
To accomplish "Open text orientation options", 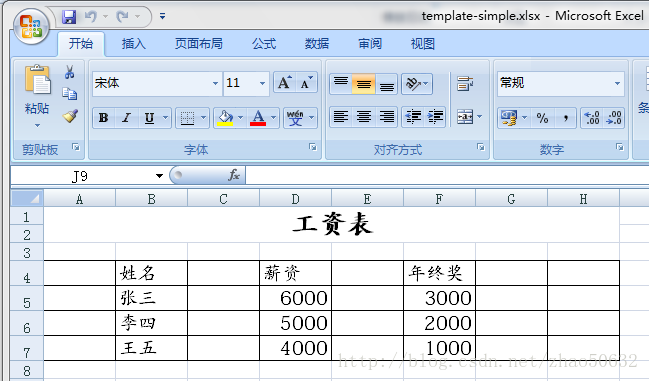I will pyautogui.click(x=417, y=84).
